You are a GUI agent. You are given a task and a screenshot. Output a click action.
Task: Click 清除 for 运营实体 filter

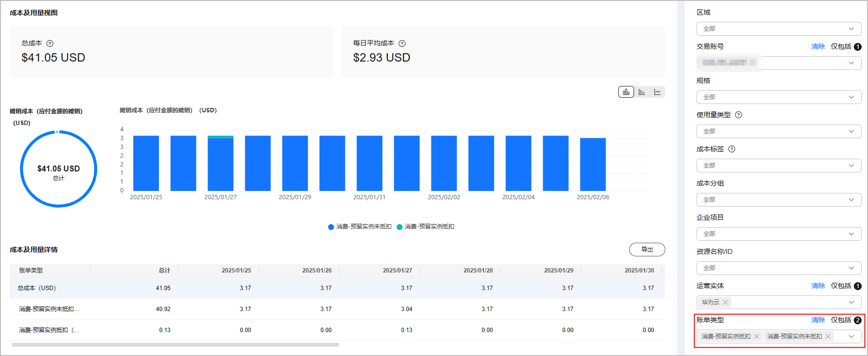818,286
